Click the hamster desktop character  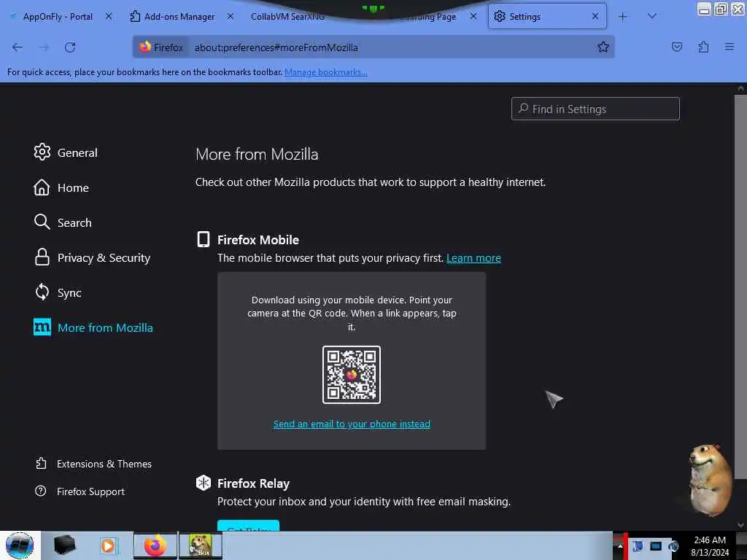coord(709,480)
